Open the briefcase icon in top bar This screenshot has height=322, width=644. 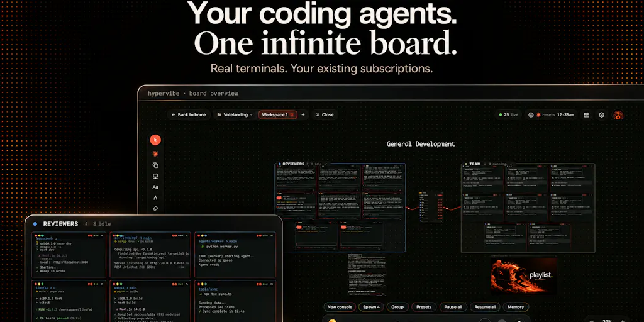click(x=587, y=115)
